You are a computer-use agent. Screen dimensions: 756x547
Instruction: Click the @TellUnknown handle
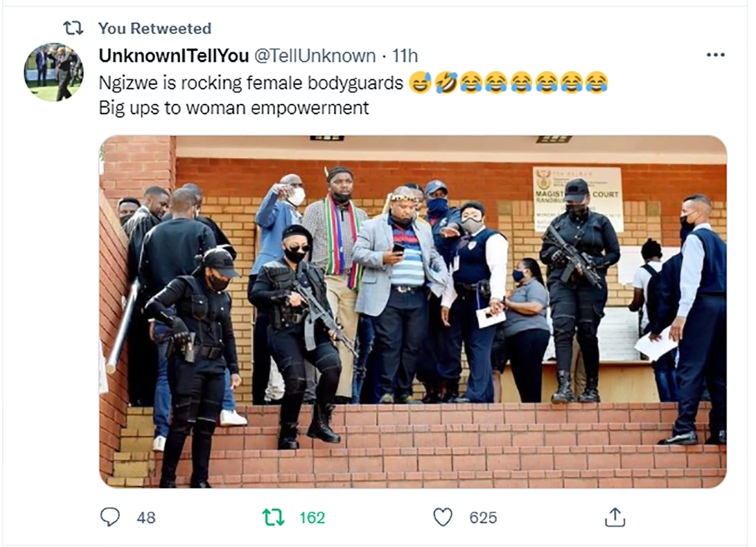[315, 56]
